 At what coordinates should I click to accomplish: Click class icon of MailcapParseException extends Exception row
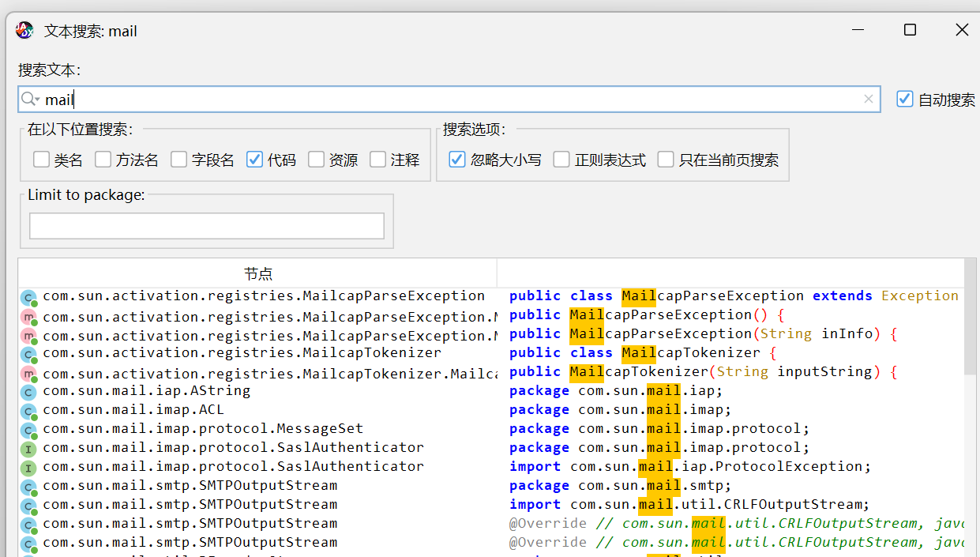(28, 299)
